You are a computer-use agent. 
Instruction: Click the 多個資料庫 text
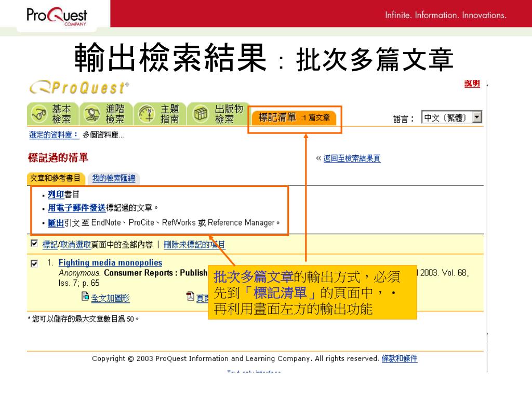103,135
